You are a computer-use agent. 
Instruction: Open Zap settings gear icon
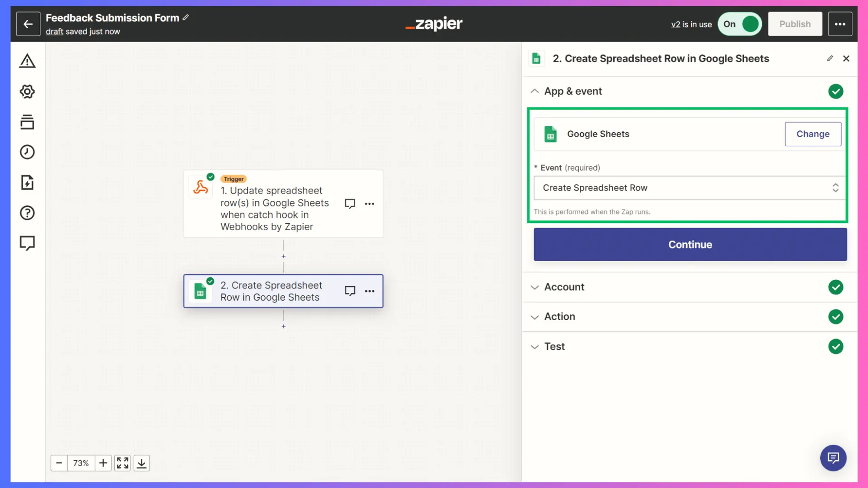(27, 92)
